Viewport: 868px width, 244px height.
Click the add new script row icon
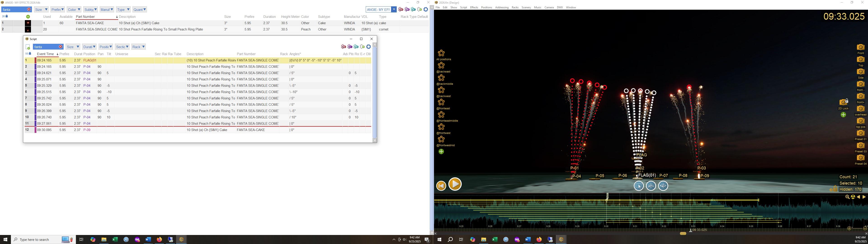coord(28,47)
